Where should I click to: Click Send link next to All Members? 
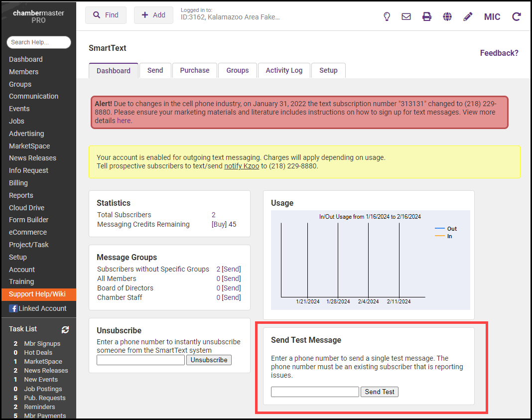point(231,279)
